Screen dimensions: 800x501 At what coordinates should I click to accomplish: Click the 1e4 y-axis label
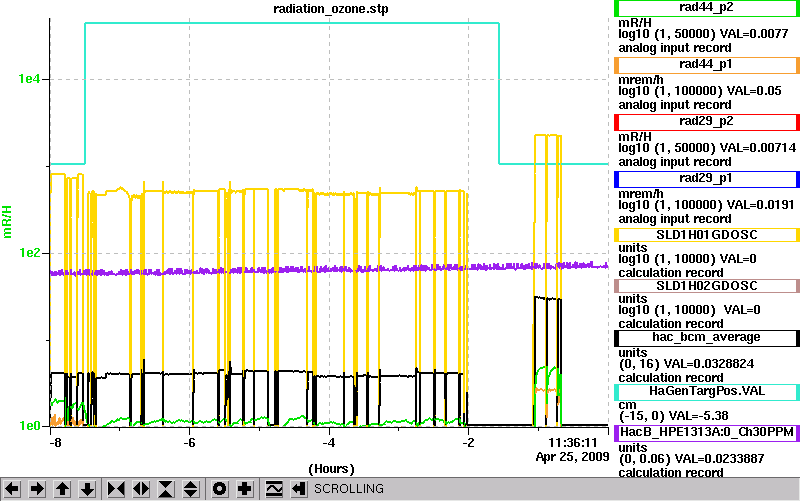pos(29,79)
